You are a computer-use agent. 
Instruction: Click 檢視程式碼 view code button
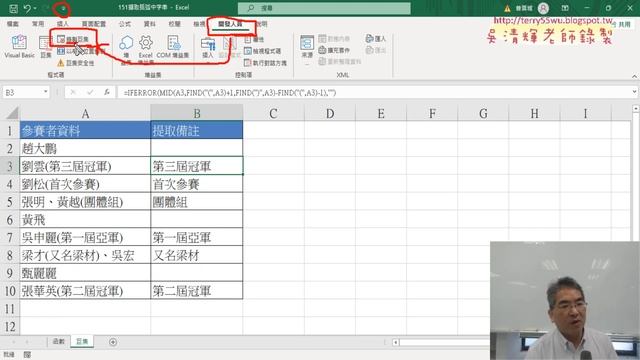coord(262,51)
